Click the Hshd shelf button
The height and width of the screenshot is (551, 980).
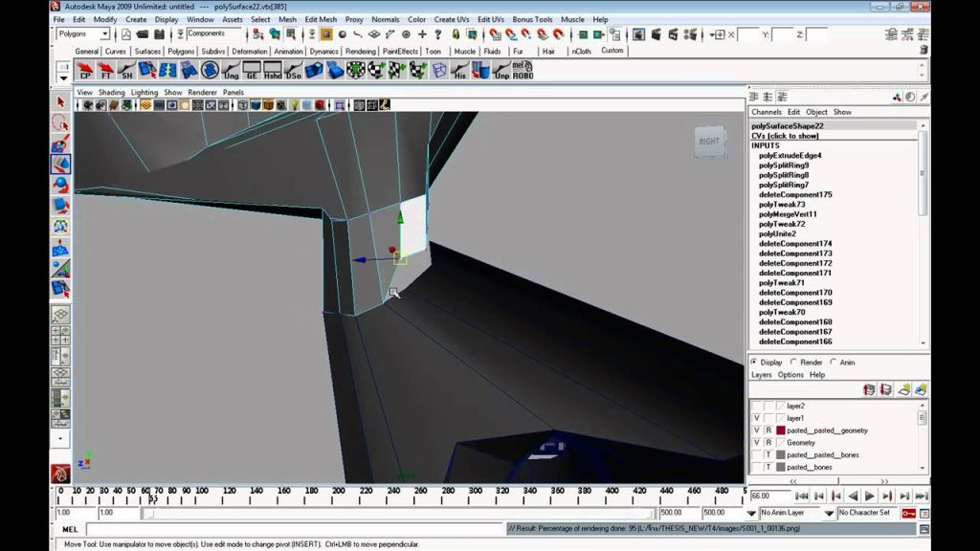(x=273, y=70)
